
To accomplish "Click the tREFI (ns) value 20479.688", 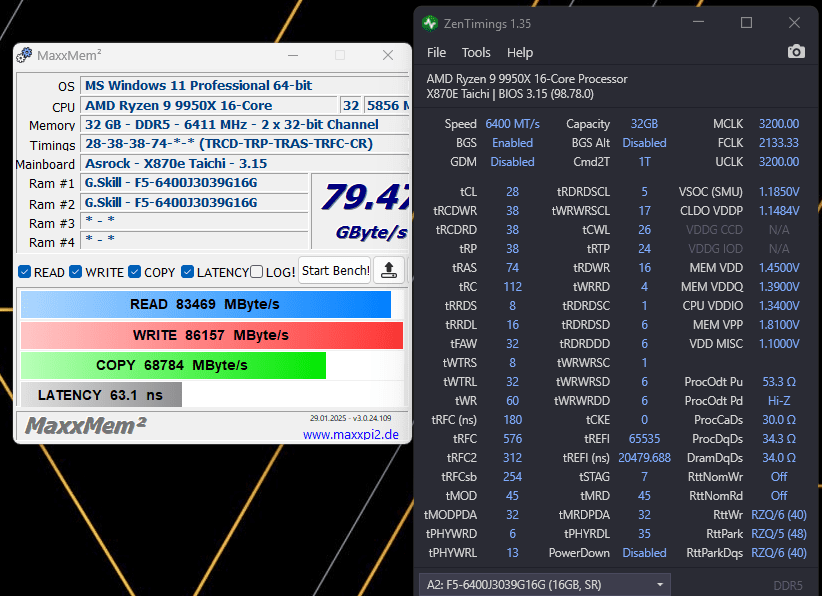I will [644, 458].
